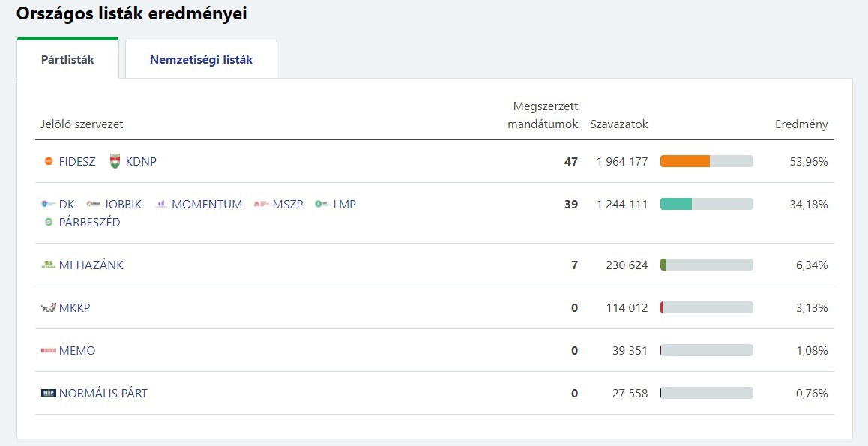Open the LMP party link
The image size is (868, 446).
(344, 204)
